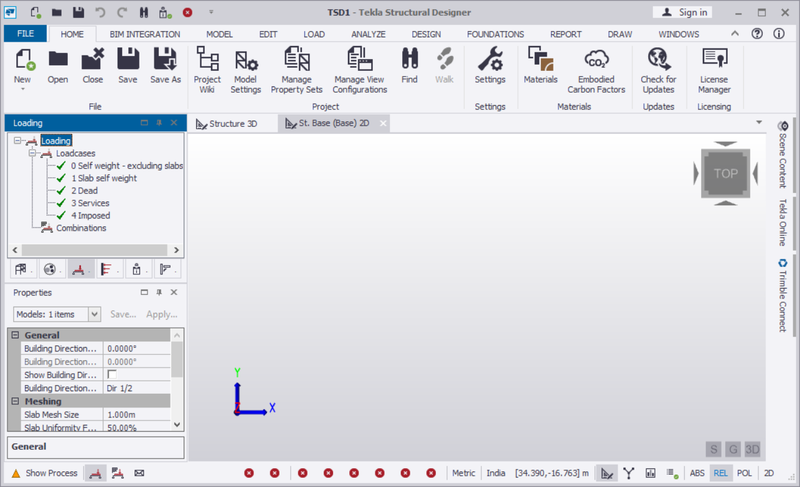Screen dimensions: 800x487
Task: Click the Loading tree horizontal scrollbar
Action: point(94,250)
